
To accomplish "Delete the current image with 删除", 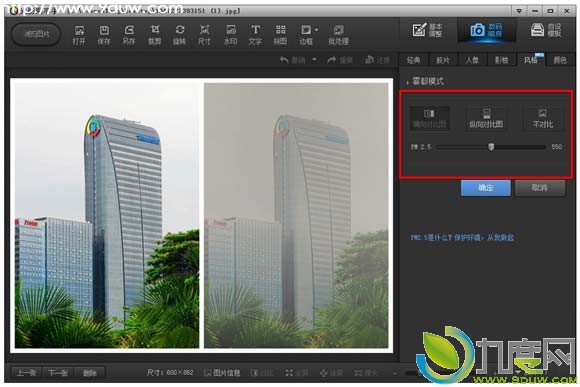I will (x=90, y=372).
